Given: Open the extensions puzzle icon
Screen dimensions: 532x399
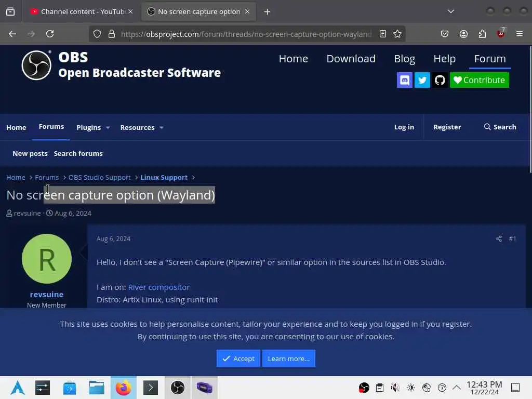Looking at the screenshot, I should coord(482,34).
